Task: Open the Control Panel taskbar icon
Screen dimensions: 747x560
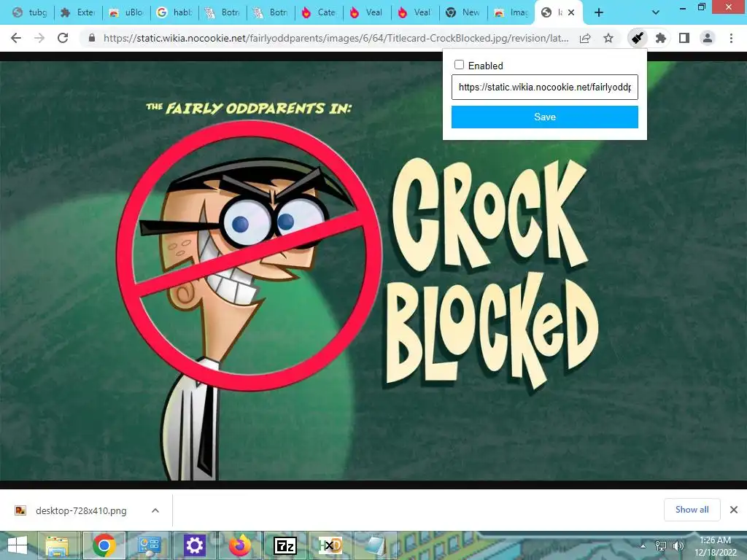Action: tap(150, 545)
